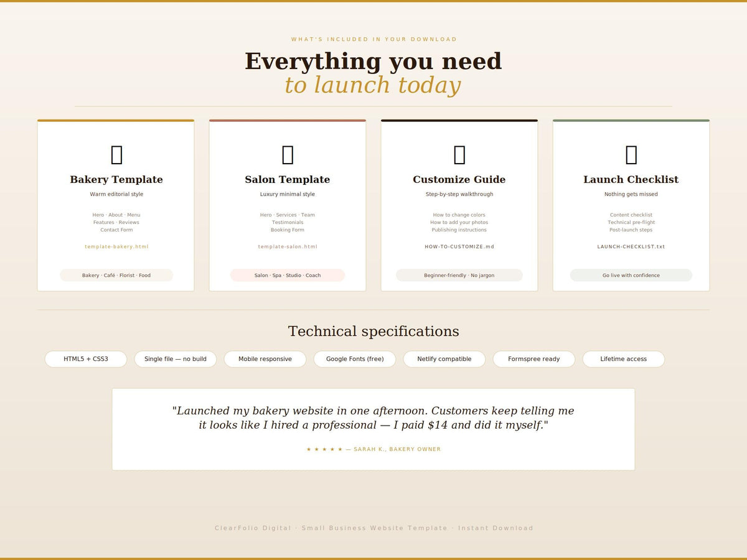This screenshot has width=747, height=560.
Task: Click the Salon Template card icon
Action: tap(288, 154)
